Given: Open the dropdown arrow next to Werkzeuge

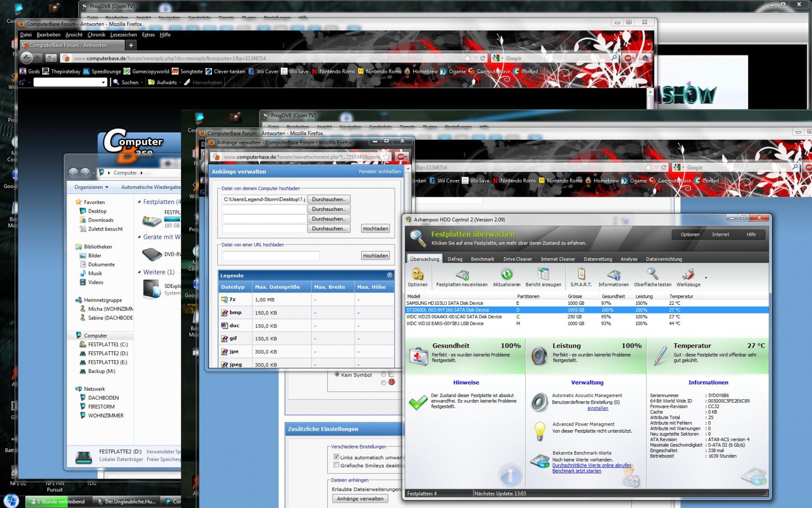Looking at the screenshot, I should (706, 278).
